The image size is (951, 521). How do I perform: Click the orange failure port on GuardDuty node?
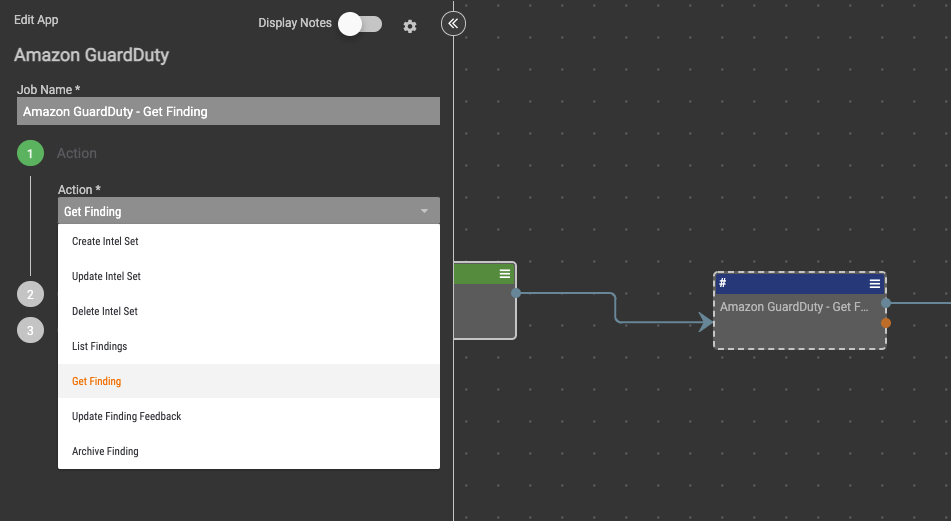(x=886, y=323)
